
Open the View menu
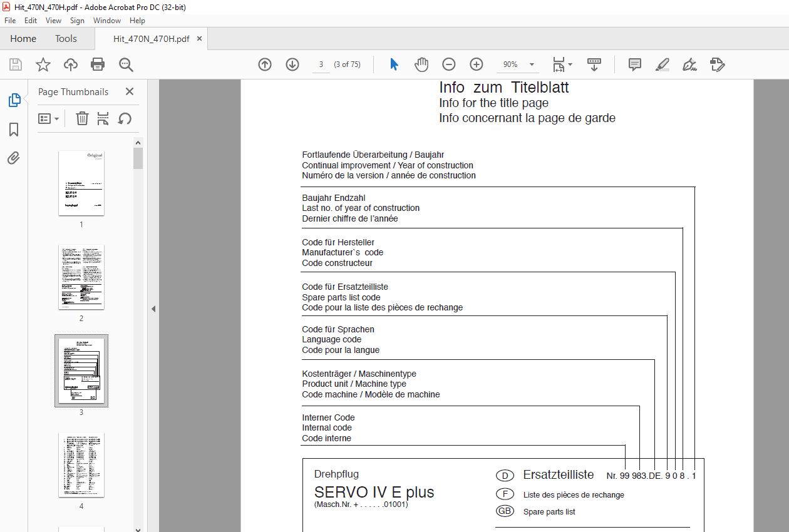53,21
